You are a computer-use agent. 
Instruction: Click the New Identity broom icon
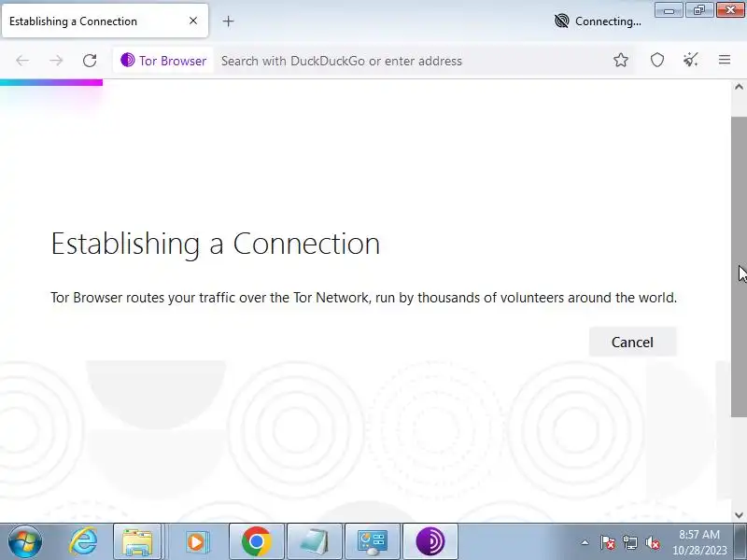tap(691, 60)
